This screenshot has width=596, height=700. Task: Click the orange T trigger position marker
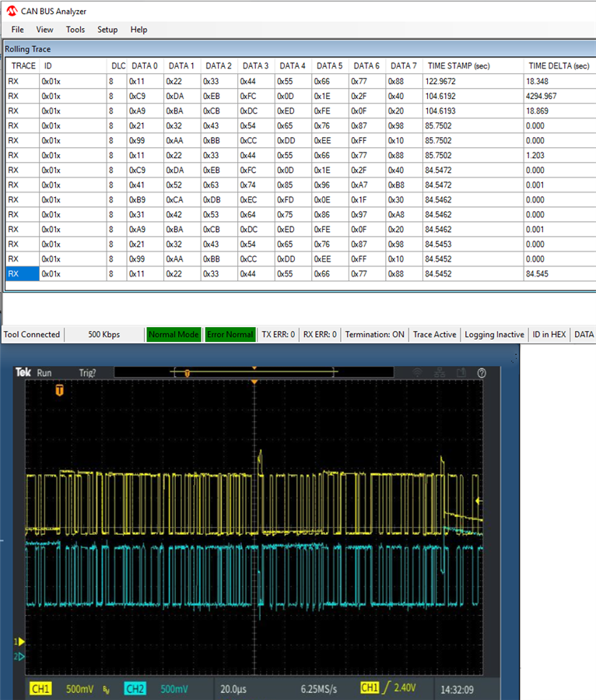[59, 390]
